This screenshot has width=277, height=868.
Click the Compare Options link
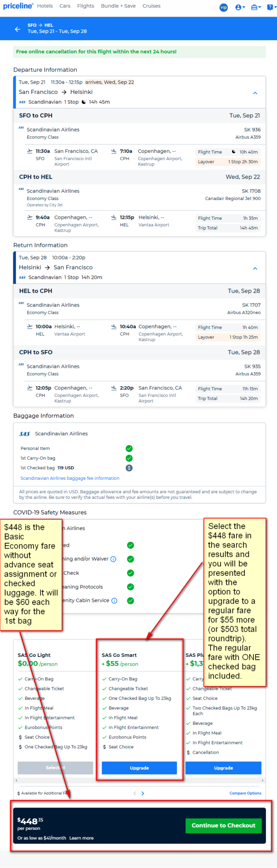pyautogui.click(x=245, y=793)
